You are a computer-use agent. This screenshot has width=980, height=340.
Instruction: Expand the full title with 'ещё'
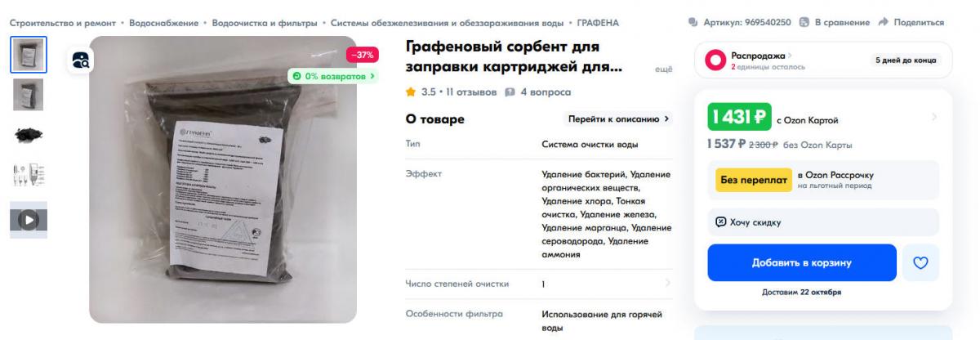pyautogui.click(x=663, y=70)
